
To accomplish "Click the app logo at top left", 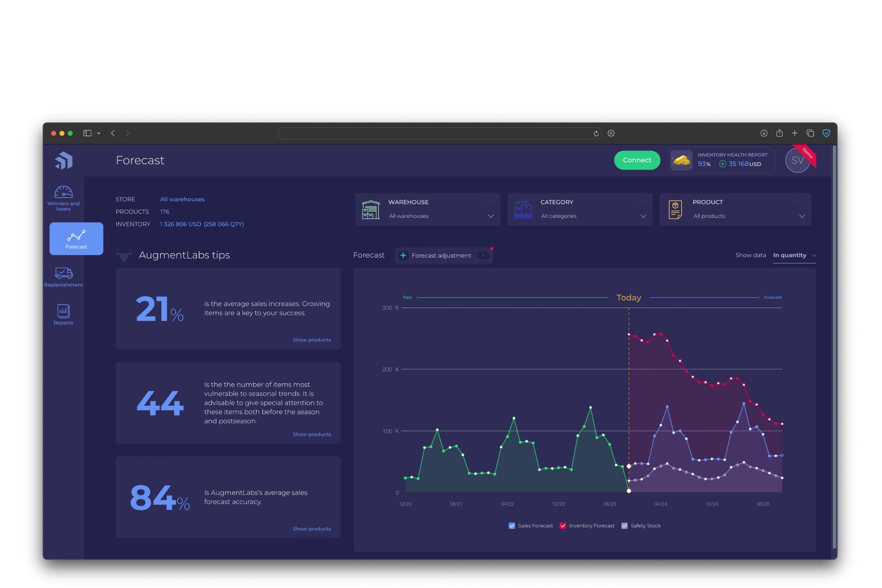I will (63, 160).
